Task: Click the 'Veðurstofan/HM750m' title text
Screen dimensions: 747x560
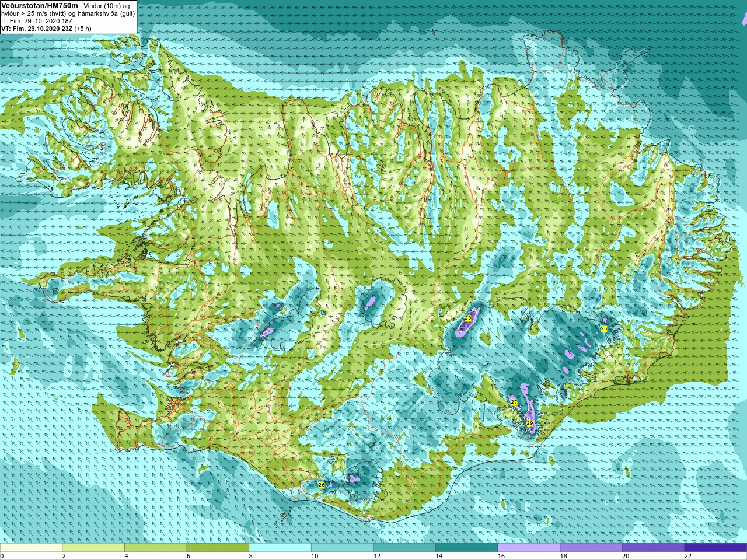Action: 40,5
